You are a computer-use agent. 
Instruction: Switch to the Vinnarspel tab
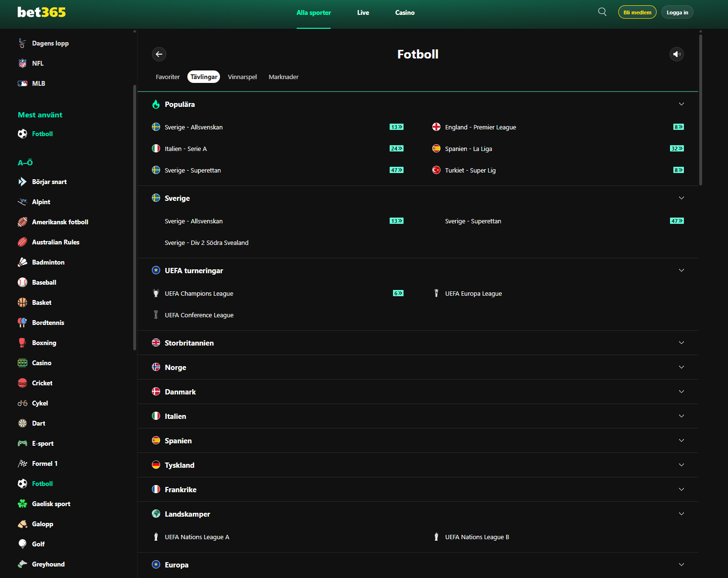pos(242,77)
